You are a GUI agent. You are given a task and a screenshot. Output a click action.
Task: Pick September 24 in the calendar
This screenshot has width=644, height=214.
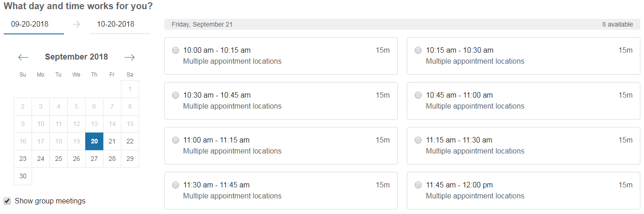[41, 159]
